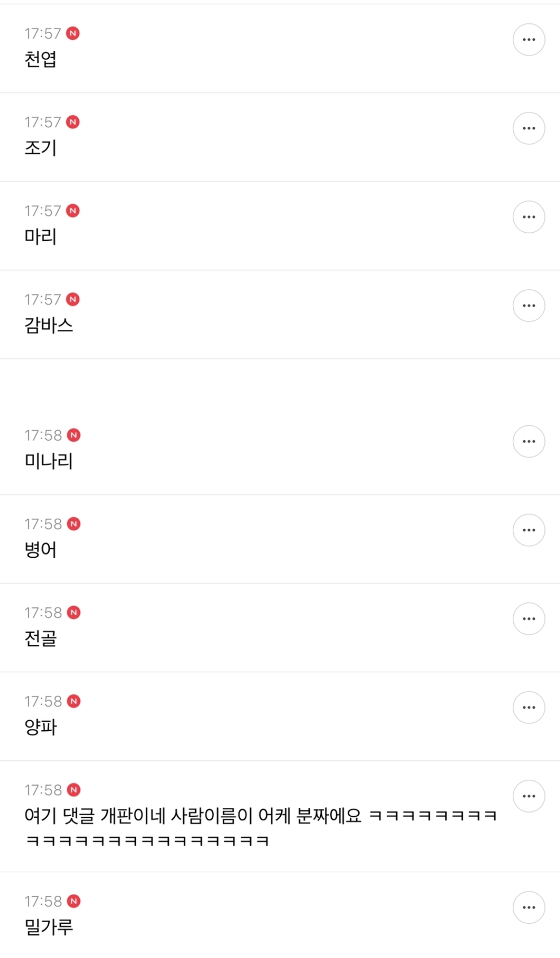Open the more options menu for comment 양파
Viewport: 560px width, 958px height.
528,707
